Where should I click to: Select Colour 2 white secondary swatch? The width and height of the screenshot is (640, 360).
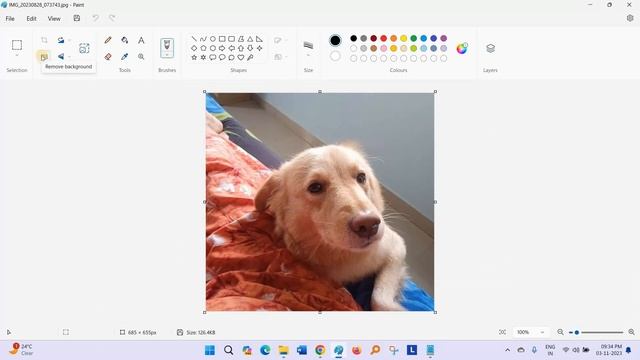(x=335, y=56)
